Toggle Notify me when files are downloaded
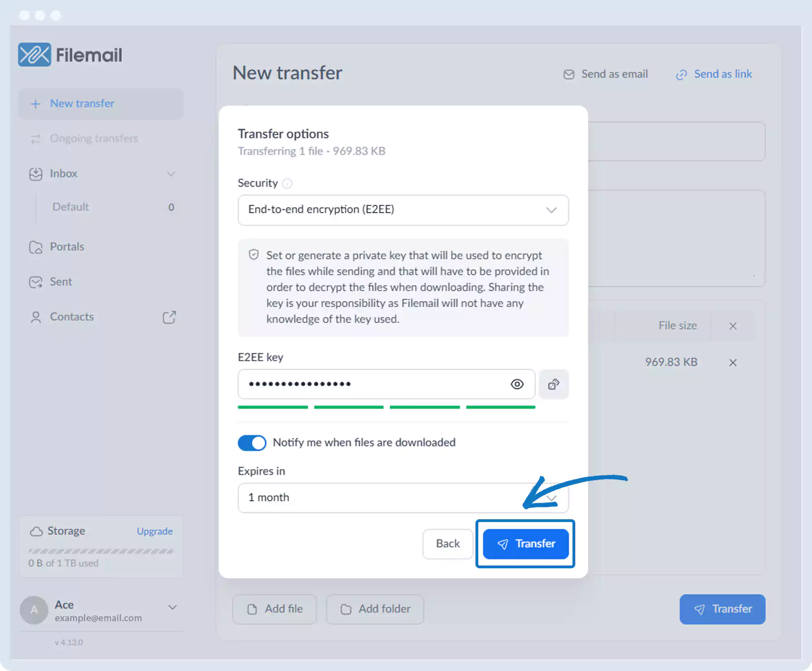Image resolution: width=812 pixels, height=671 pixels. (x=252, y=442)
